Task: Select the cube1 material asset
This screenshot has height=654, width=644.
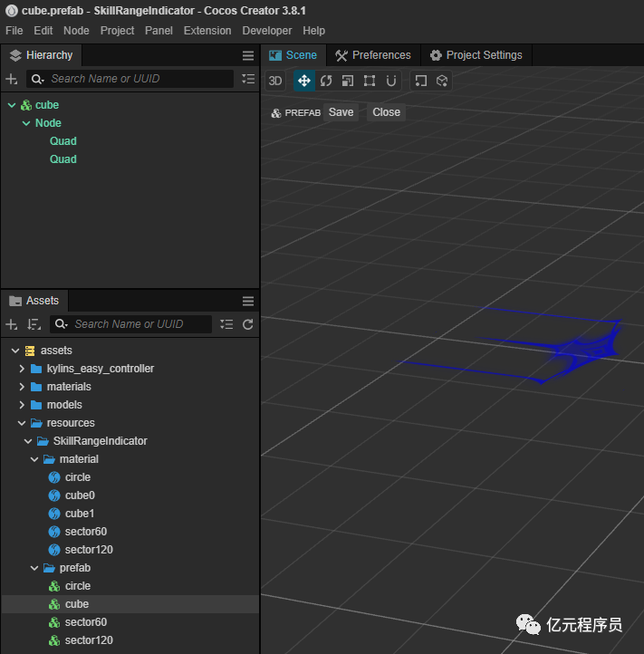Action: tap(130, 514)
